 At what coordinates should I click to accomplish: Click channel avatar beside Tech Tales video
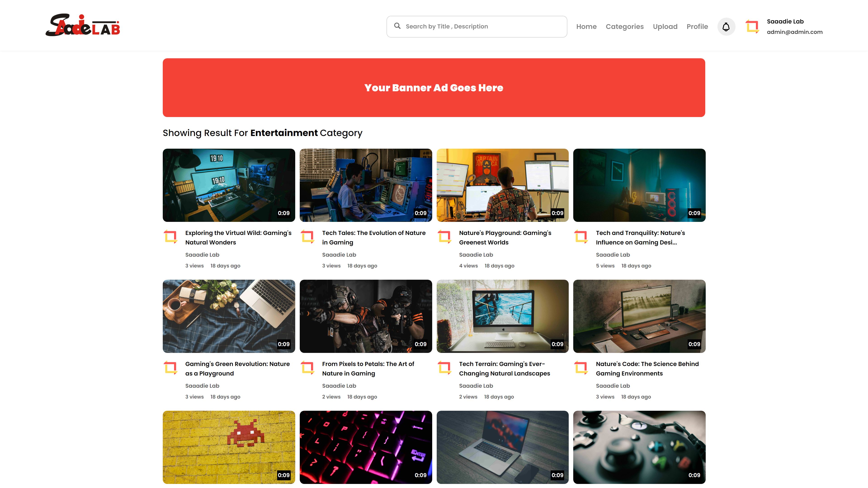coord(308,236)
